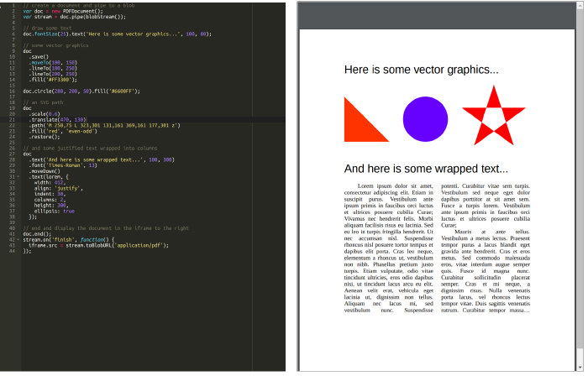588x376 pixels.
Task: Click the ".fill('#FF3300');" code line
Action: pos(53,80)
